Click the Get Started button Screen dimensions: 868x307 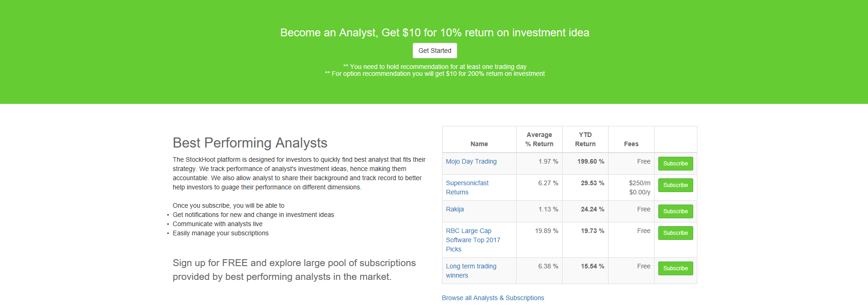coord(435,51)
